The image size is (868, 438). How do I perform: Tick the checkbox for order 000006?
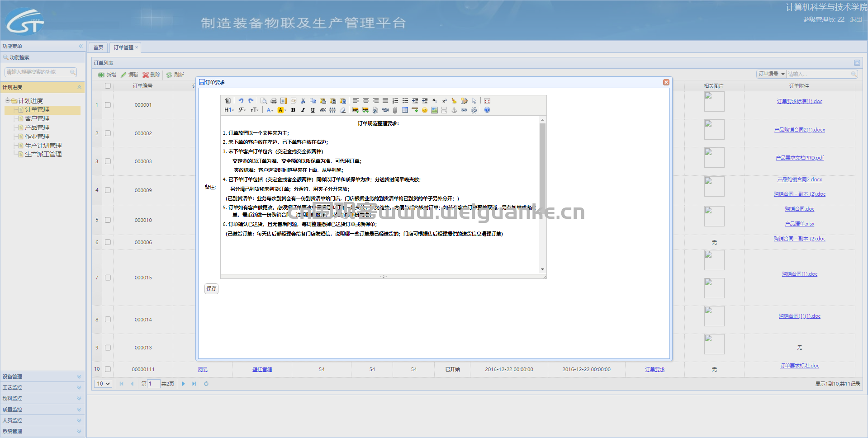point(108,242)
